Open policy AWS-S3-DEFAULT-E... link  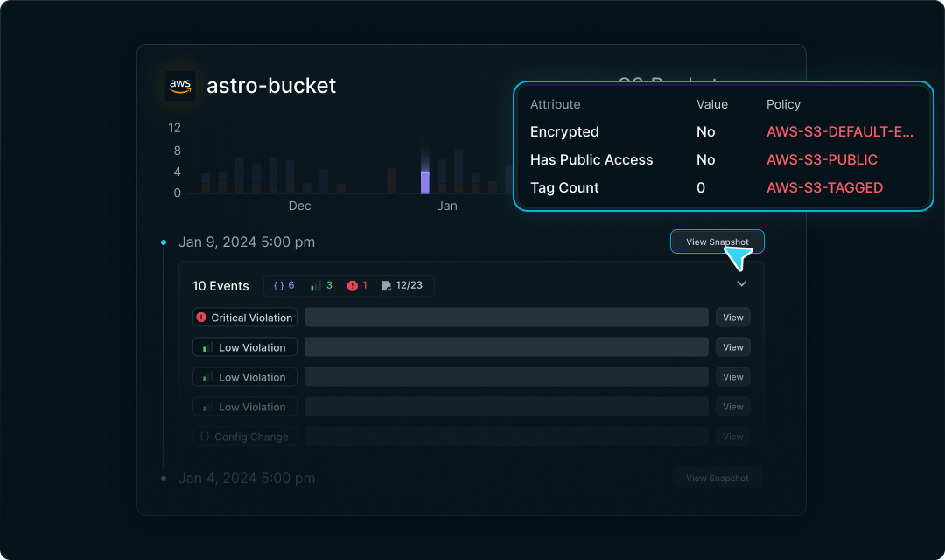tap(839, 131)
